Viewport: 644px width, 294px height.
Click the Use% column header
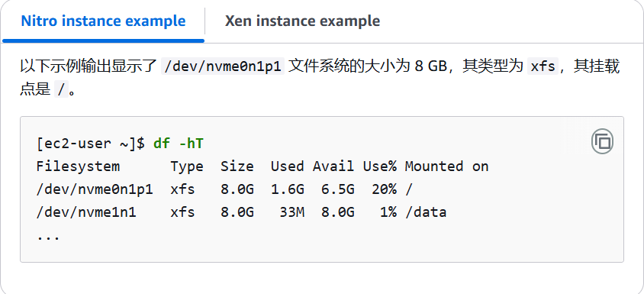pyautogui.click(x=379, y=166)
